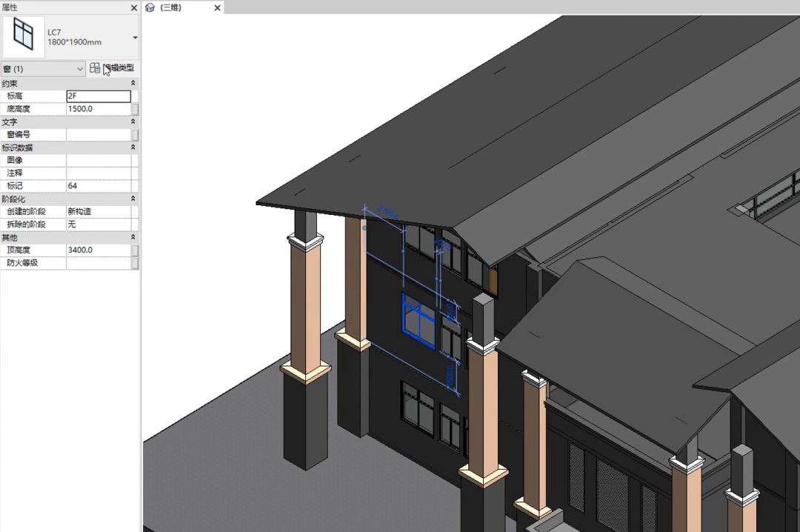Close the {三维} view tab
800x532 pixels.
pyautogui.click(x=217, y=7)
